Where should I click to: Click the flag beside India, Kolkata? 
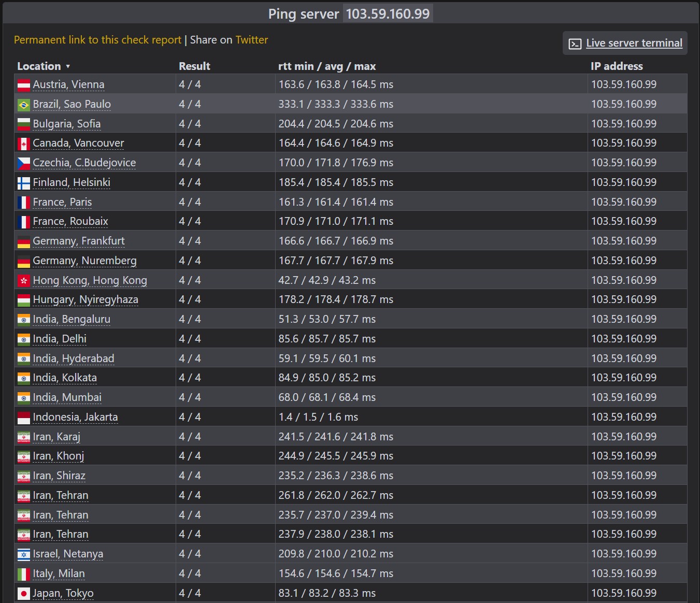pyautogui.click(x=24, y=378)
